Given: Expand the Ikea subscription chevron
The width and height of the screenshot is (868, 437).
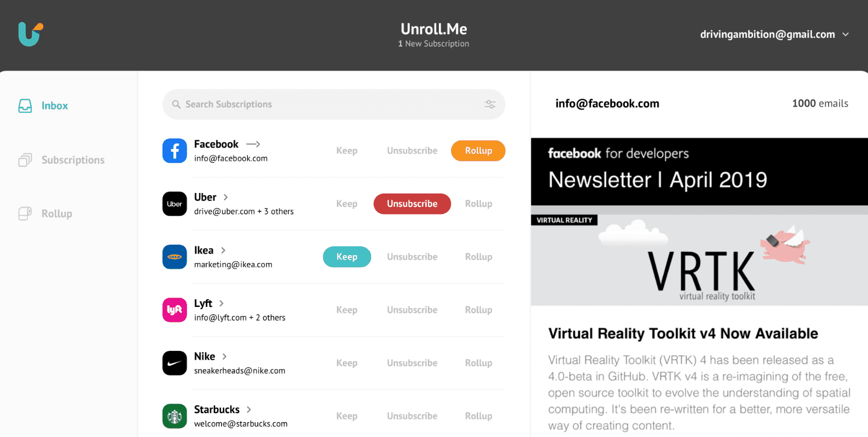Looking at the screenshot, I should click(223, 250).
